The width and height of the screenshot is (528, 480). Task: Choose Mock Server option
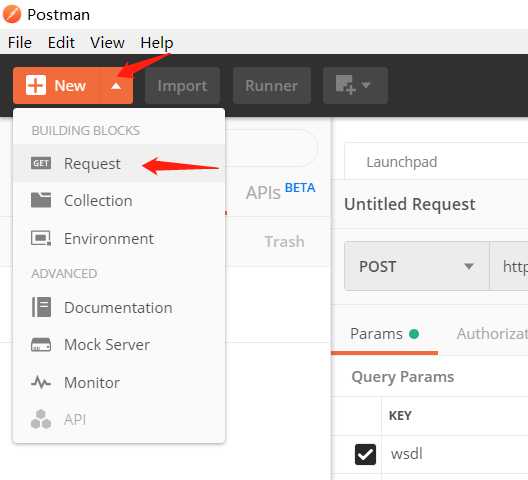[x=119, y=345]
